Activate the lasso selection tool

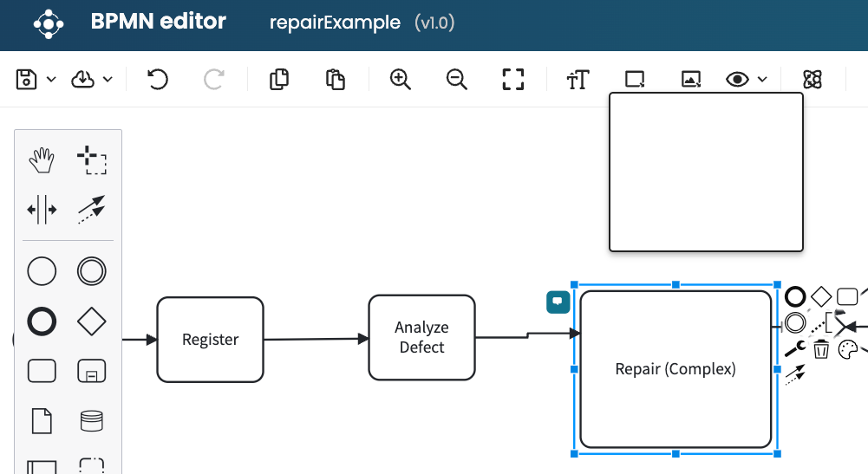coord(91,161)
